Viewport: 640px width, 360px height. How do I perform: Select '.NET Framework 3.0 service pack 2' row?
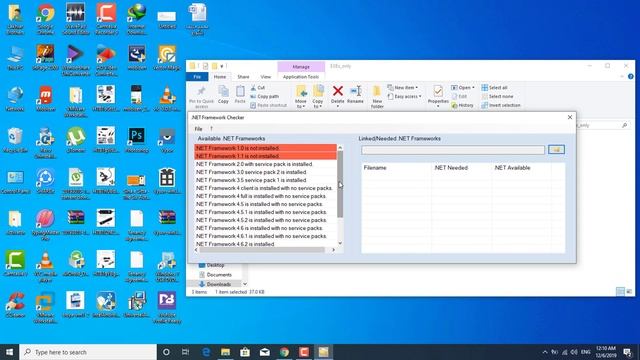(265, 172)
